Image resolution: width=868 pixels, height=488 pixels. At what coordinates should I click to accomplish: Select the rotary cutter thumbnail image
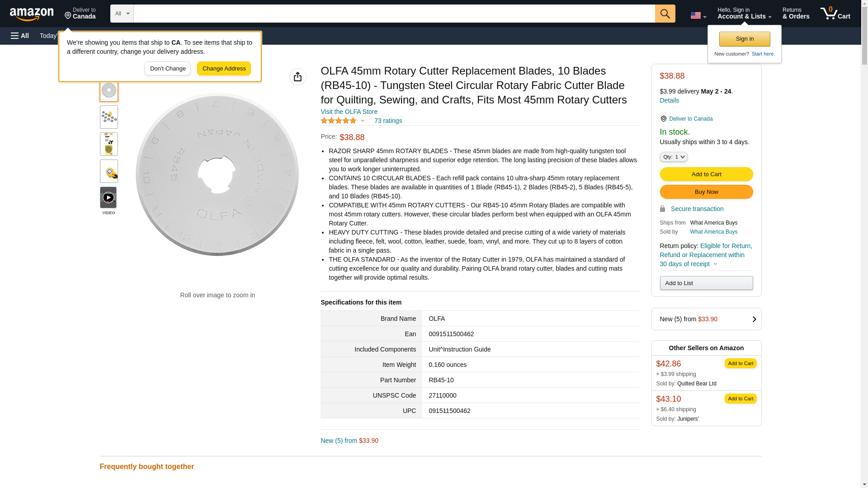(x=108, y=171)
